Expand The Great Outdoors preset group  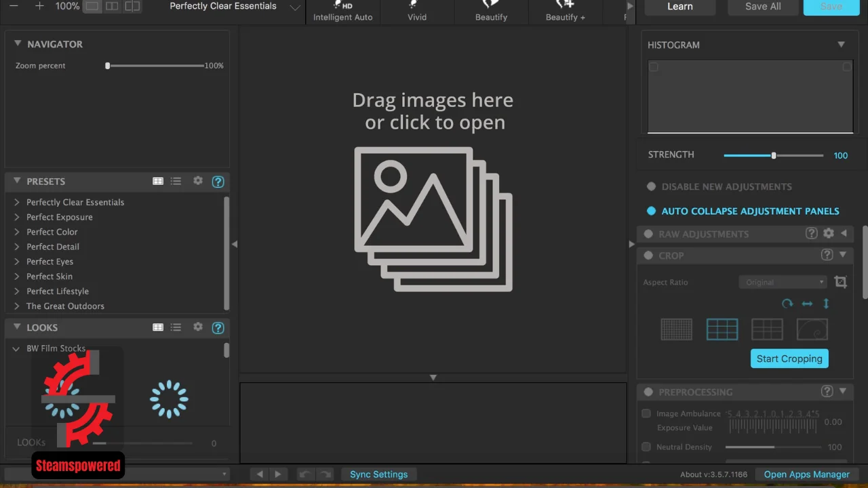pos(17,306)
